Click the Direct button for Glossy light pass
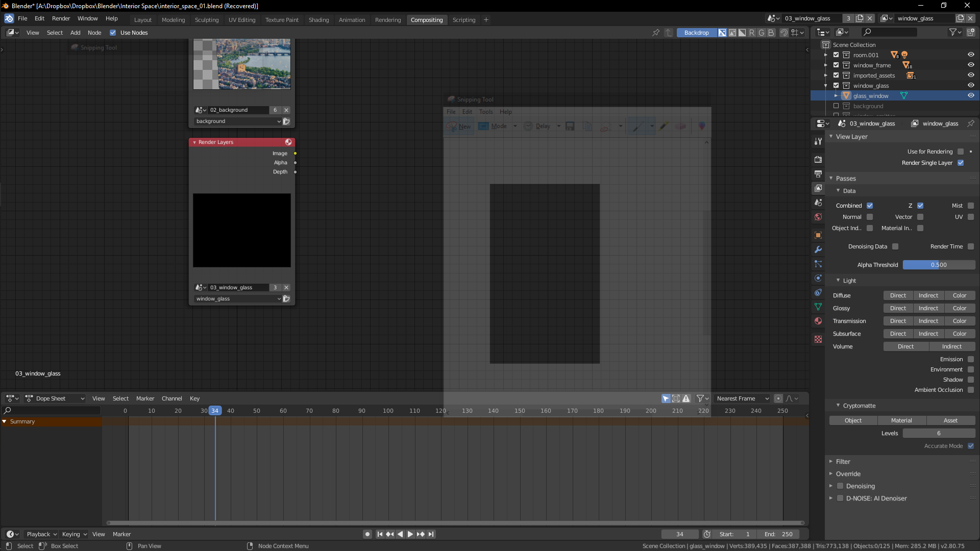The width and height of the screenshot is (980, 551). tap(898, 308)
